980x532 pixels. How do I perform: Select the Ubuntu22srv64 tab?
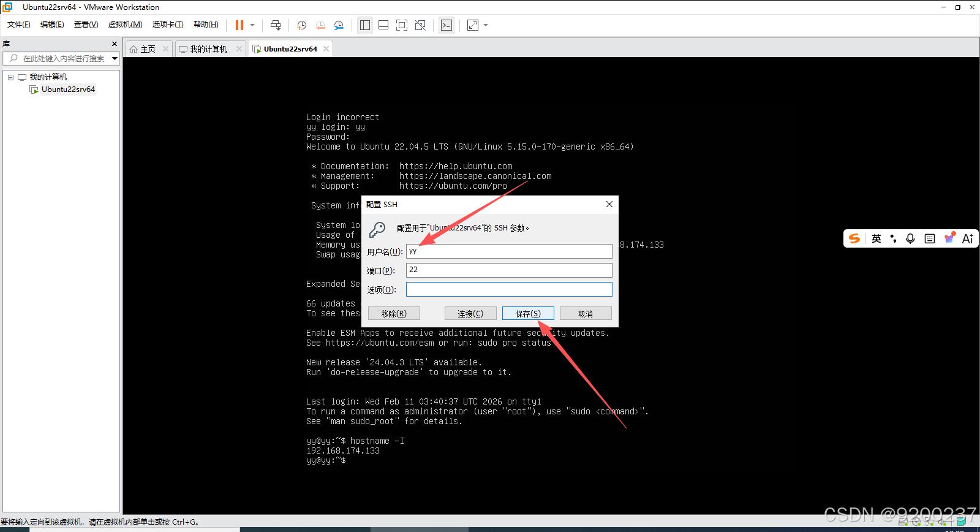click(290, 49)
